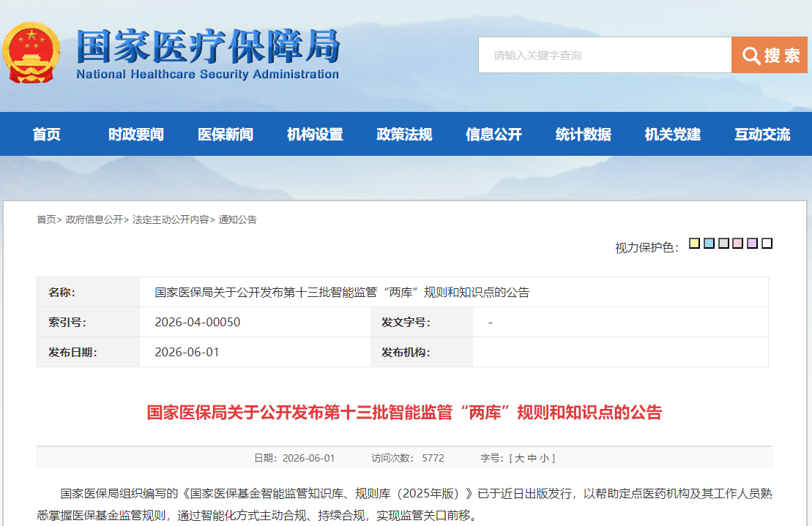
Task: Click index number 2026-04-00050
Action: click(x=197, y=322)
